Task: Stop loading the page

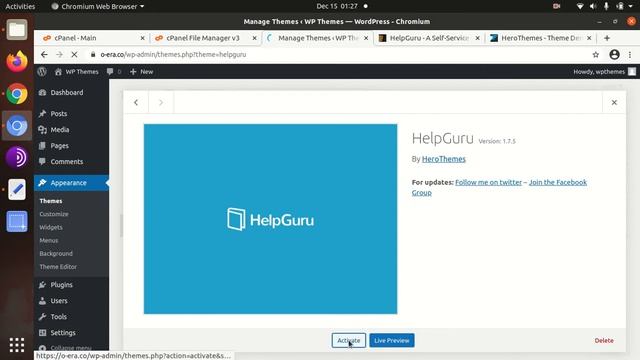Action: click(x=74, y=55)
